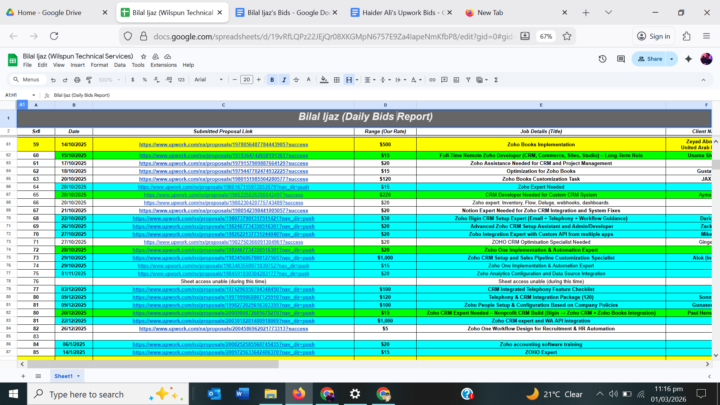Image resolution: width=720 pixels, height=405 pixels.
Task: Click the font size field
Action: click(x=247, y=80)
